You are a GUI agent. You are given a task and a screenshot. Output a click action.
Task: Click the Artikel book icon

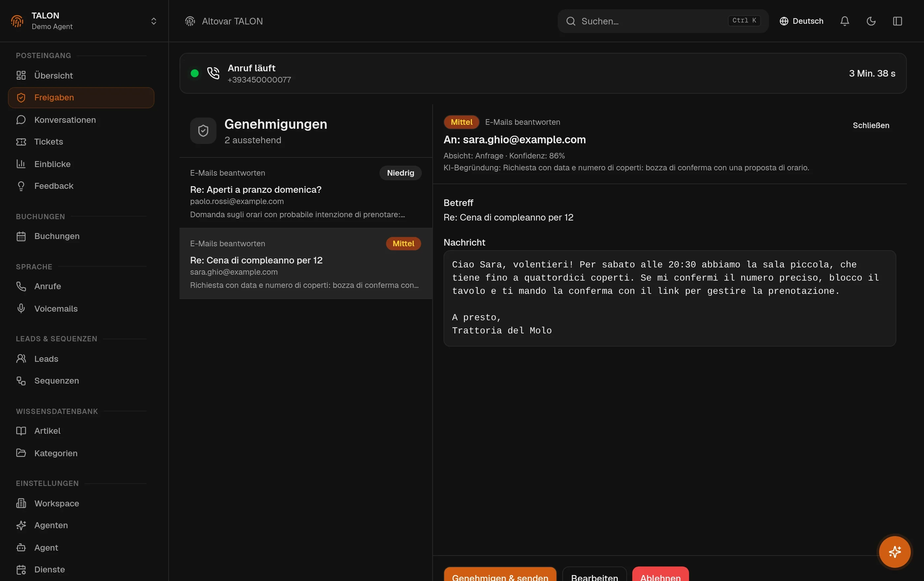click(21, 430)
